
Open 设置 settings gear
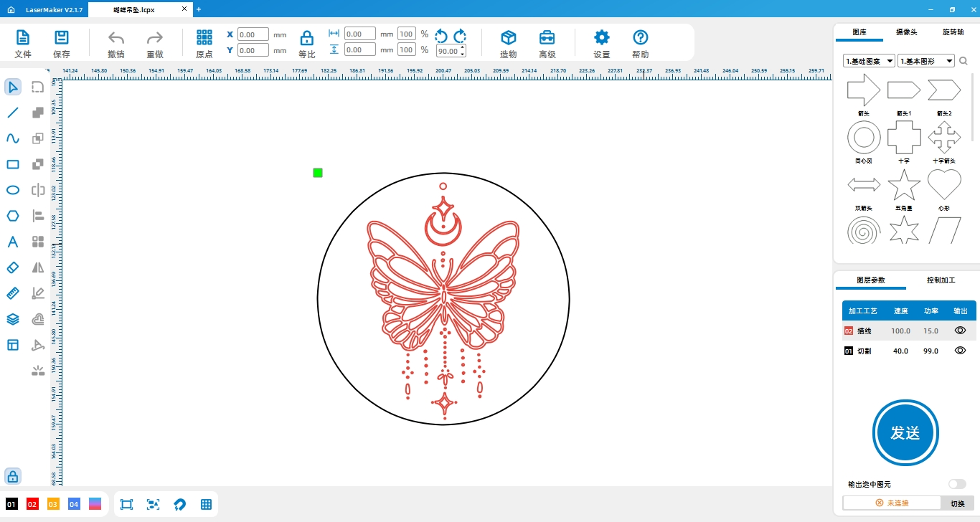[602, 44]
